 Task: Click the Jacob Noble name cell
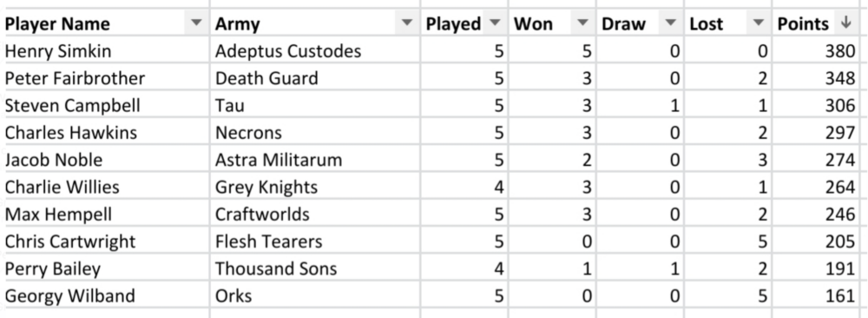point(106,160)
